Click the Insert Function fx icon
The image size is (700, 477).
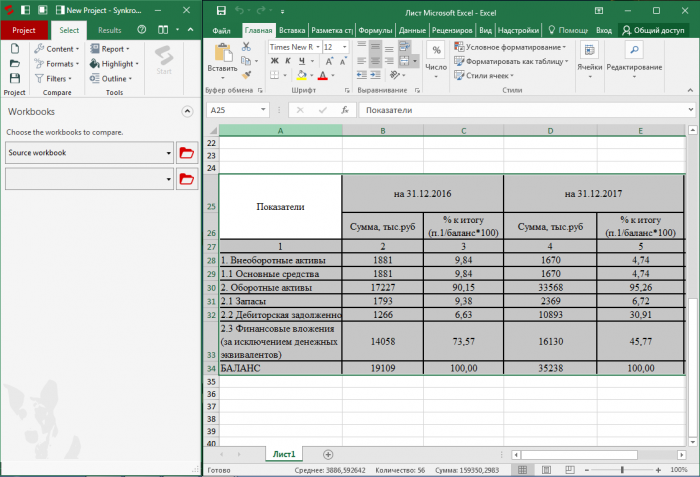pyautogui.click(x=344, y=110)
